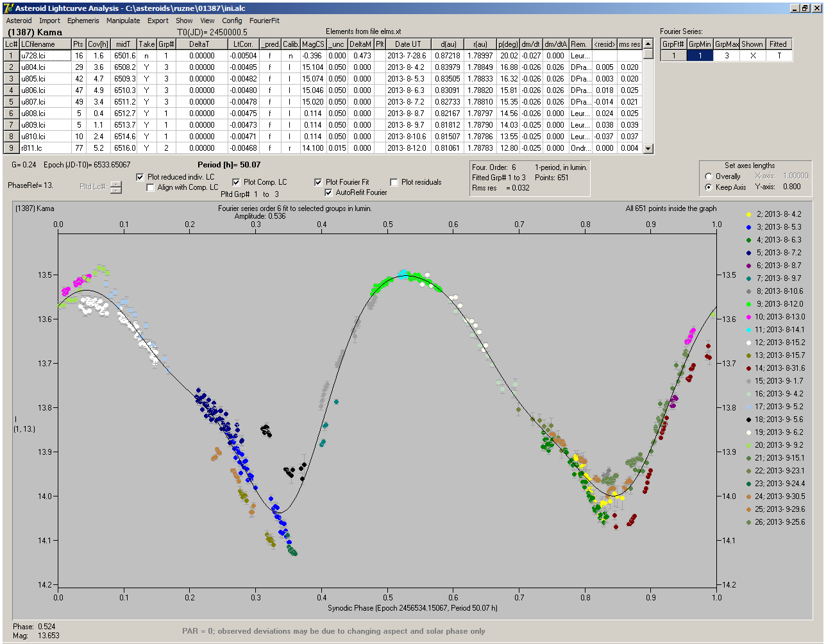
Task: Select the Overally axes radio button
Action: click(709, 176)
